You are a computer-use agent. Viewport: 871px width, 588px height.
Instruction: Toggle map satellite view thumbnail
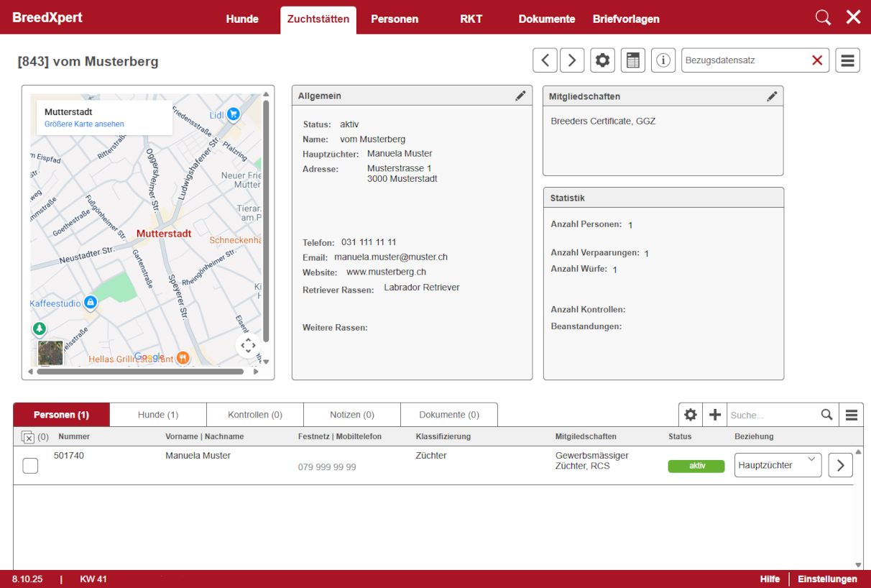click(x=50, y=353)
